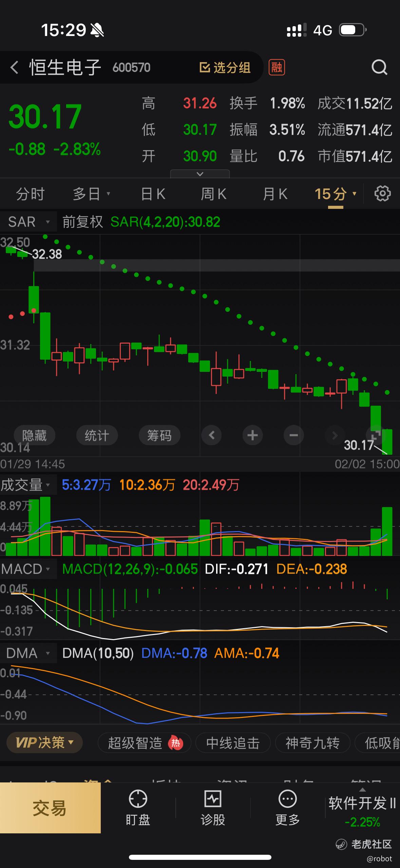
Task: Tap the tallest rightmost volume bar
Action: click(387, 531)
